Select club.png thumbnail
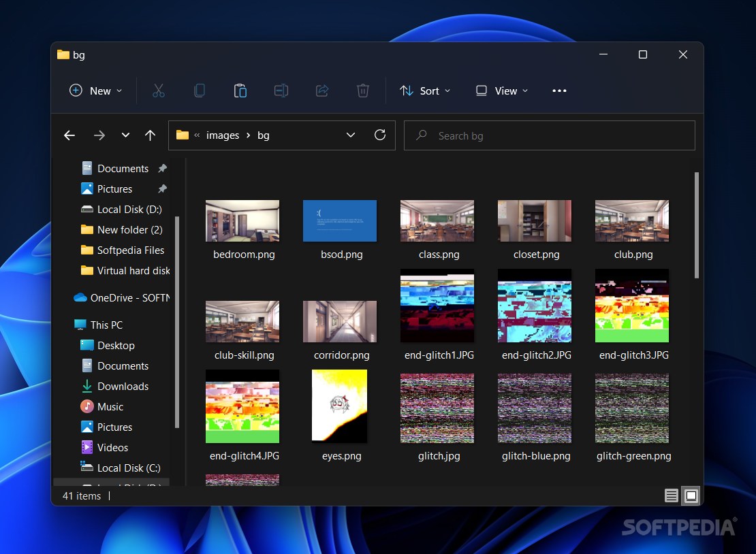Viewport: 756px width, 554px height. (x=632, y=221)
